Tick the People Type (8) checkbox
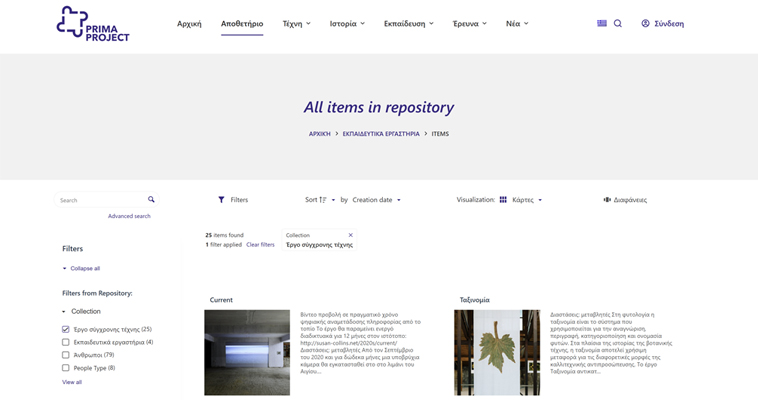Screen dimensions: 758x400 coord(66,368)
